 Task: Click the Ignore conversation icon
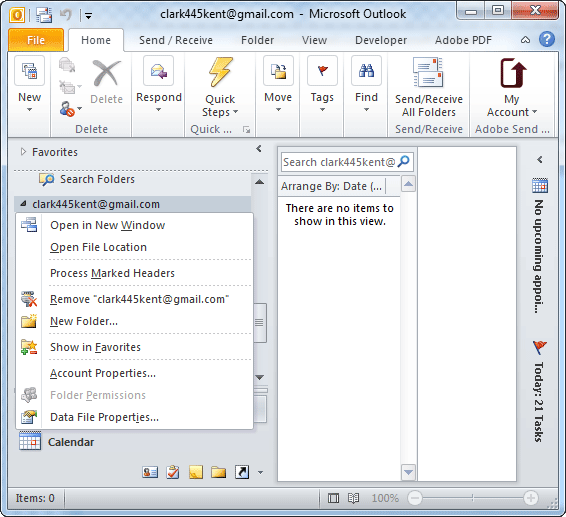tap(67, 65)
